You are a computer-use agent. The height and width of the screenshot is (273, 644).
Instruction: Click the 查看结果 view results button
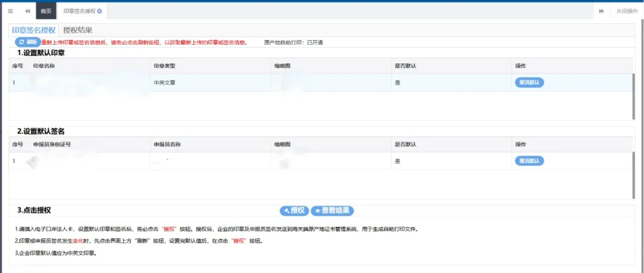point(332,211)
